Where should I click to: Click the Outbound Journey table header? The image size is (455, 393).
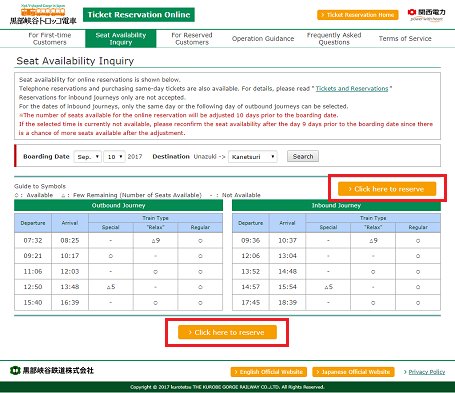click(118, 205)
